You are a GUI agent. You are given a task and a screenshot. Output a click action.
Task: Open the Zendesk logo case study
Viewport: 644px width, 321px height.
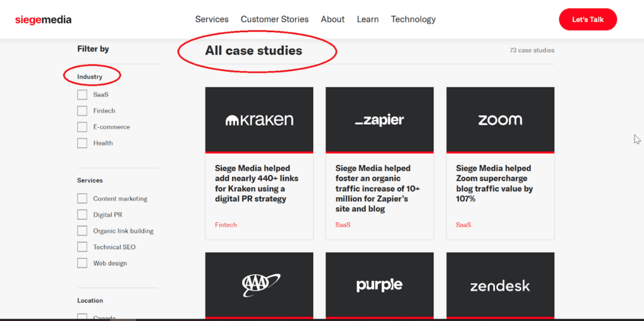click(x=500, y=285)
